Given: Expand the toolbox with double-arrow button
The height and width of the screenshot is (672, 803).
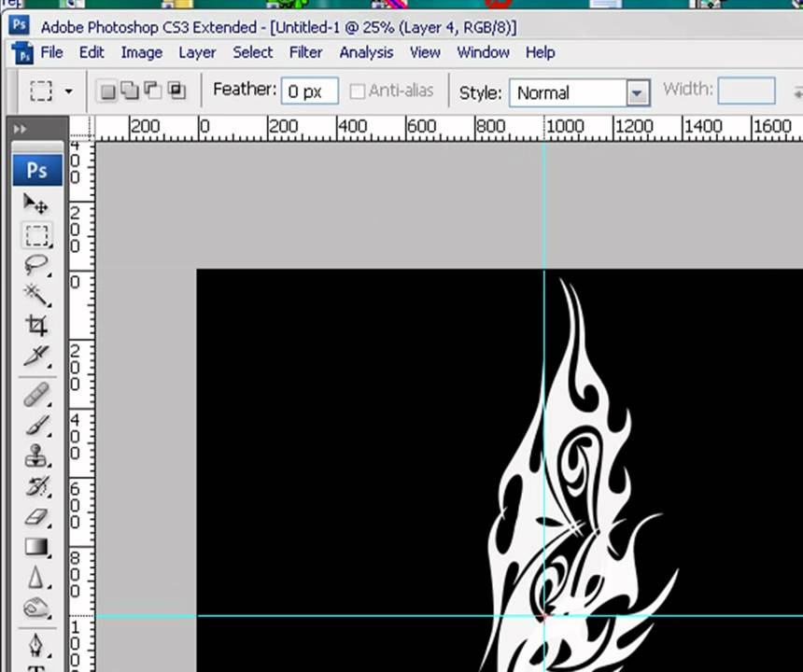Looking at the screenshot, I should (x=20, y=129).
